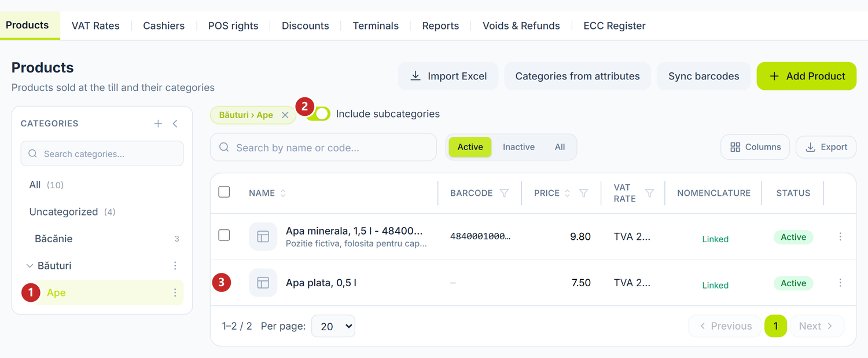Open the Băuturi category options menu
868x358 pixels.
pyautogui.click(x=175, y=265)
